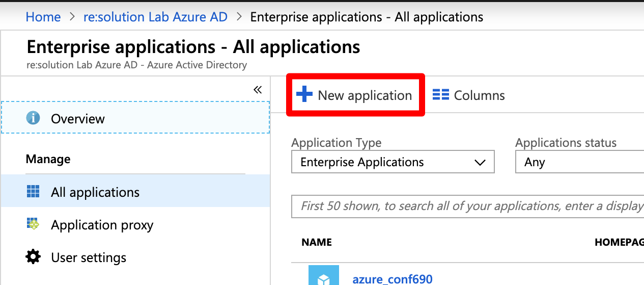Viewport: 644px width, 285px height.
Task: Click the azure_conf690 application cube icon
Action: click(x=323, y=276)
